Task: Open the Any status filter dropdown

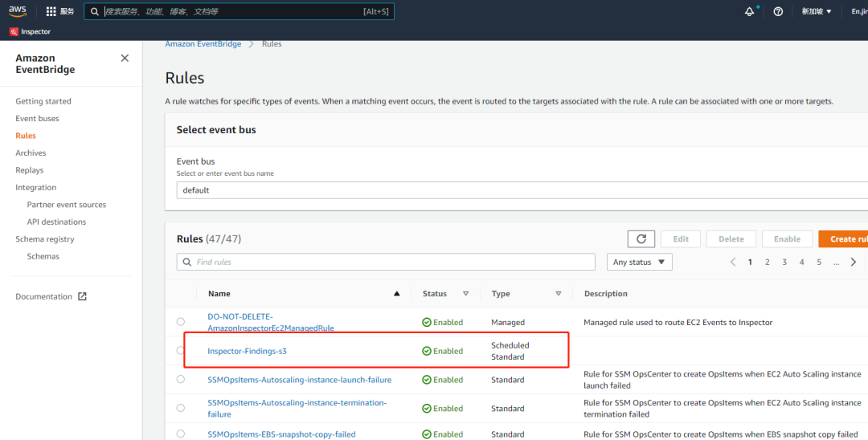Action: point(639,263)
